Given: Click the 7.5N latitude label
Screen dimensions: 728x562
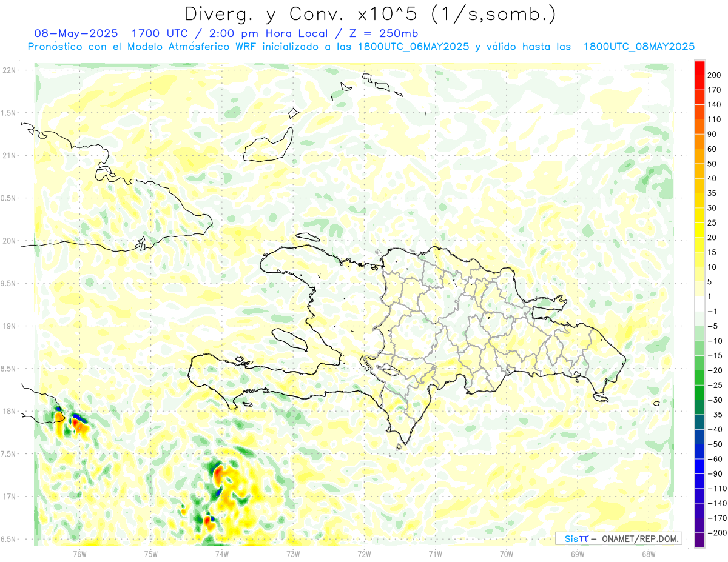Looking at the screenshot, I should (x=9, y=454).
